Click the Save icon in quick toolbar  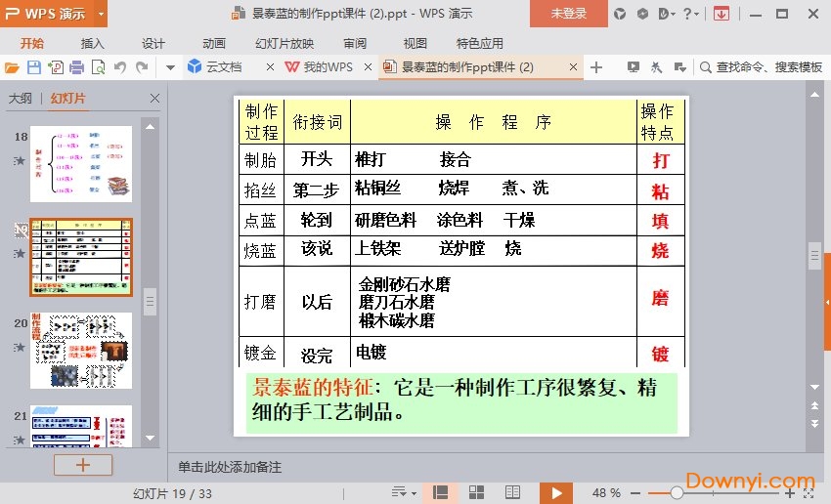(x=33, y=67)
